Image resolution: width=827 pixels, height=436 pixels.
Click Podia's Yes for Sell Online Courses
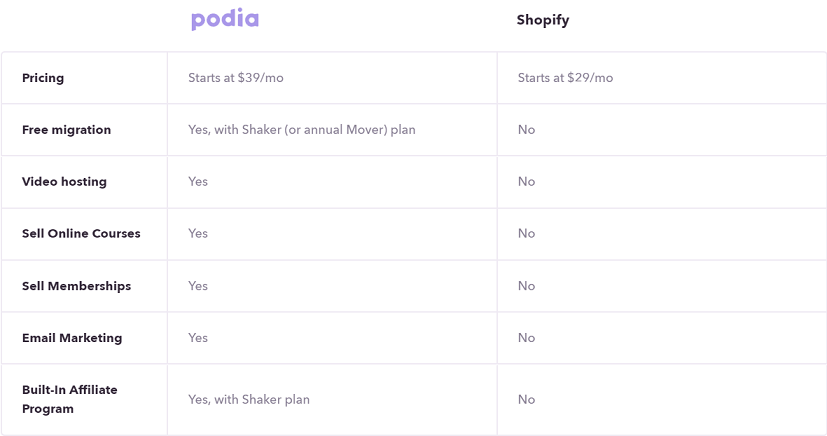[198, 233]
